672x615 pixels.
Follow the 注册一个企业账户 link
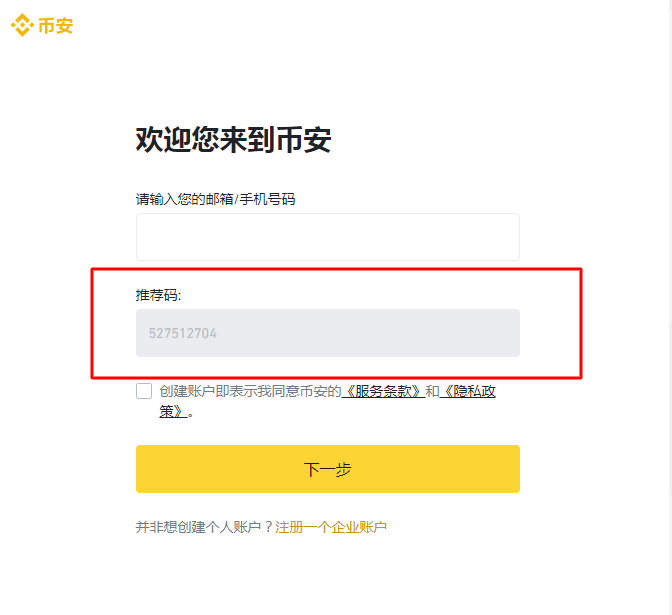[x=331, y=527]
